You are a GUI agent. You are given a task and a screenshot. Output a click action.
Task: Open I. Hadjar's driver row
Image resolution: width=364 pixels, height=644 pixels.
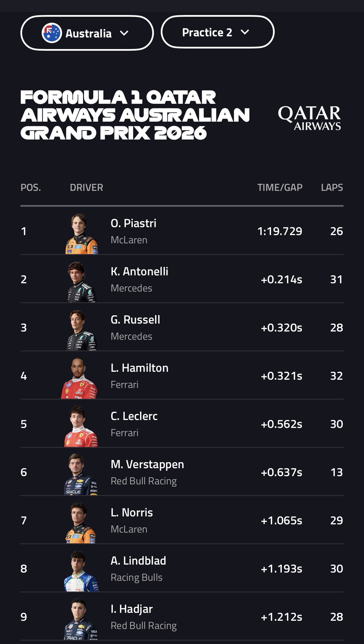pos(181,617)
